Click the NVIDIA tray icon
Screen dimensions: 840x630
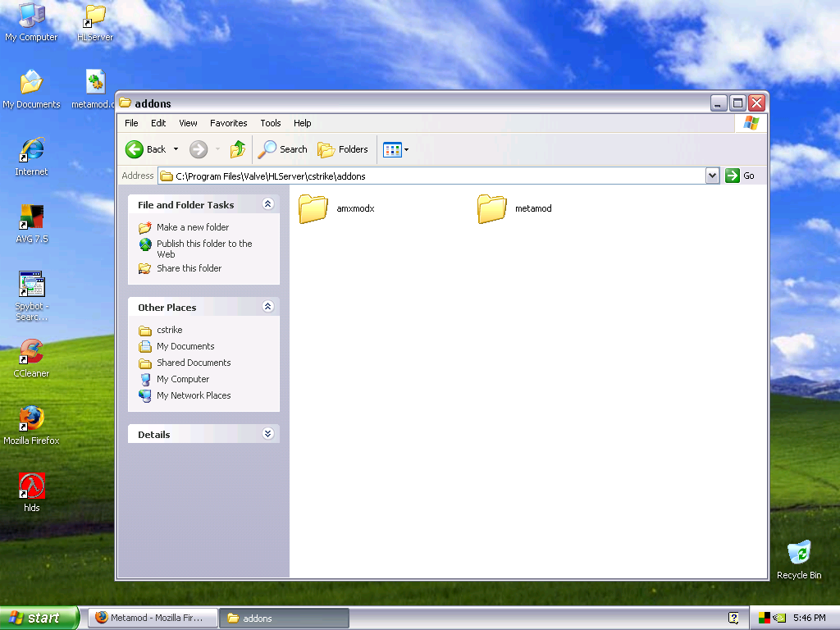(779, 618)
